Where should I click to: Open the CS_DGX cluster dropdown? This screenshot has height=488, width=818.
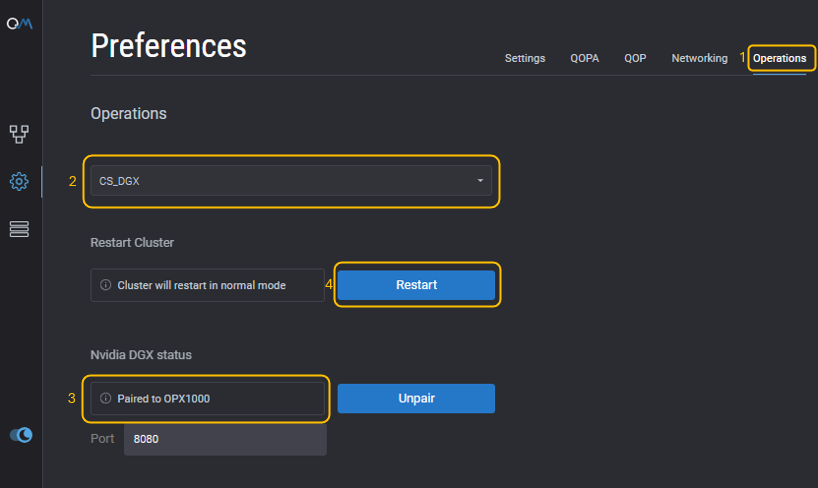[x=290, y=181]
